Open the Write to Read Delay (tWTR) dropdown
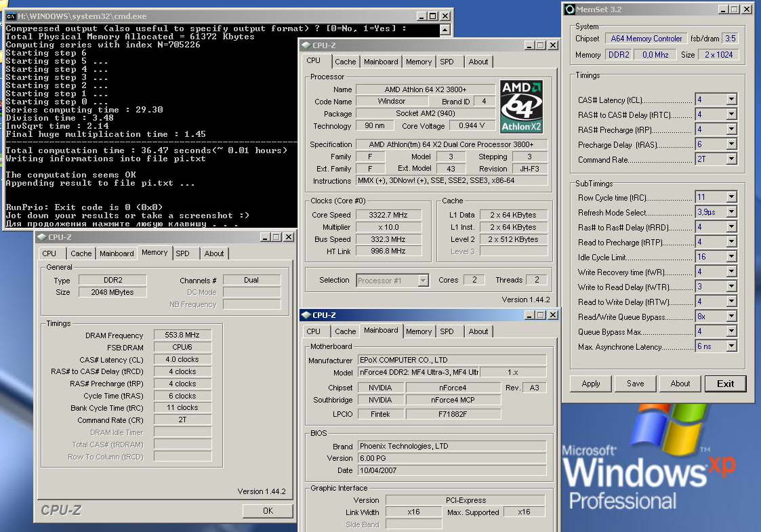Viewport: 761px width, 532px height. 731,287
